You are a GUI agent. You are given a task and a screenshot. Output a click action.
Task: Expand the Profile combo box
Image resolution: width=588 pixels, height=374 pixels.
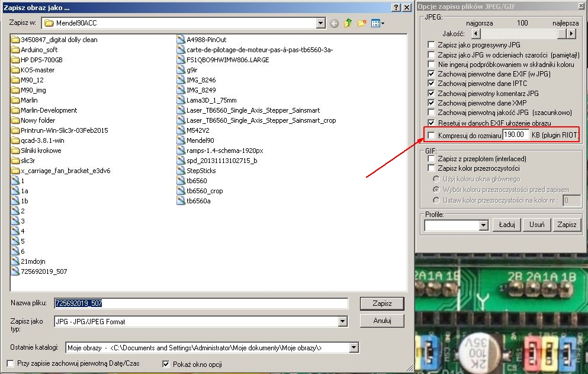pyautogui.click(x=483, y=225)
